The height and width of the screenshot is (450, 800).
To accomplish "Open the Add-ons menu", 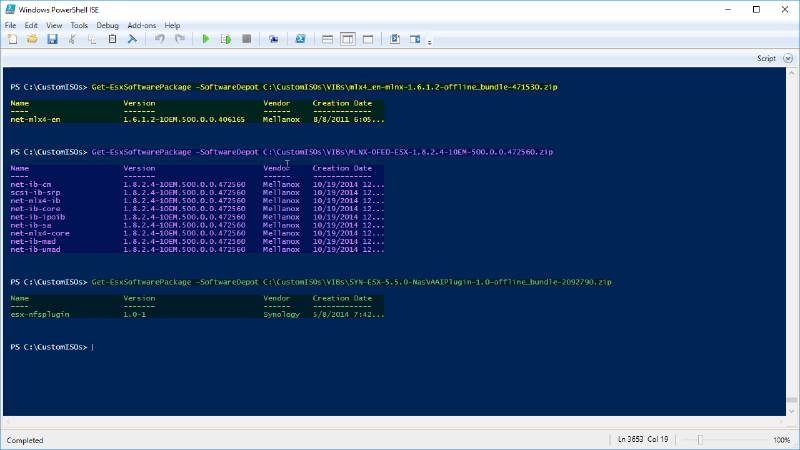I will [142, 26].
